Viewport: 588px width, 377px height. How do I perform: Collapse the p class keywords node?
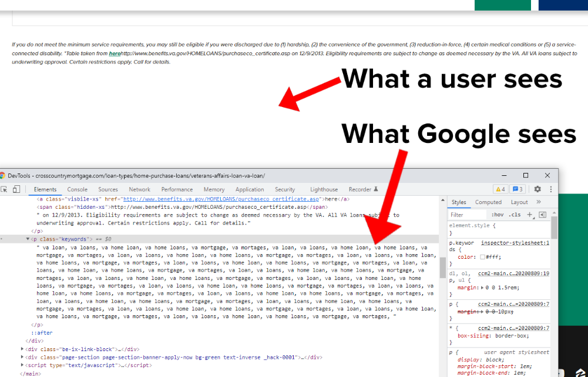(27, 239)
